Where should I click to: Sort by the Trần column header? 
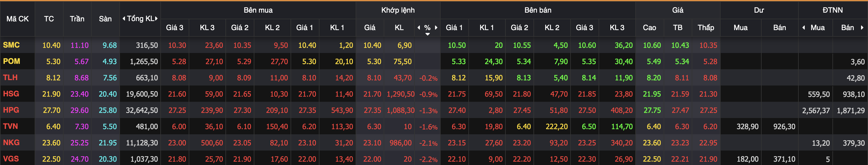click(x=77, y=19)
